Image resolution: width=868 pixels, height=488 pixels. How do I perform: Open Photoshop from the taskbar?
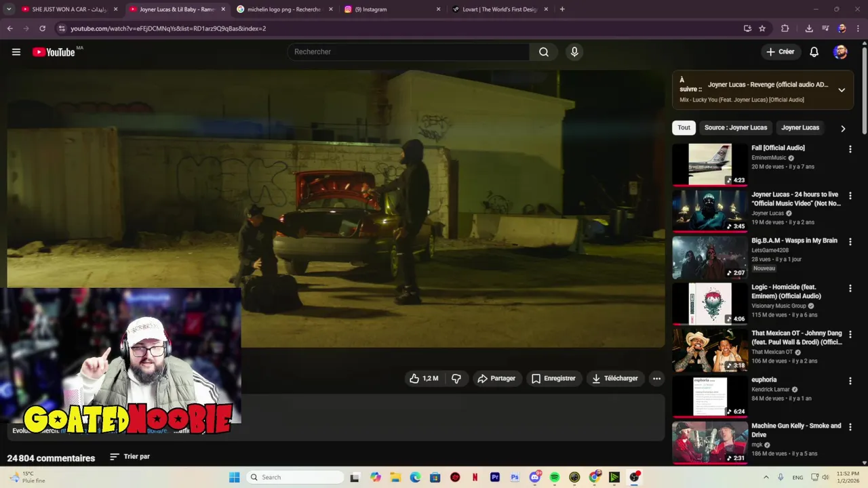click(x=515, y=477)
